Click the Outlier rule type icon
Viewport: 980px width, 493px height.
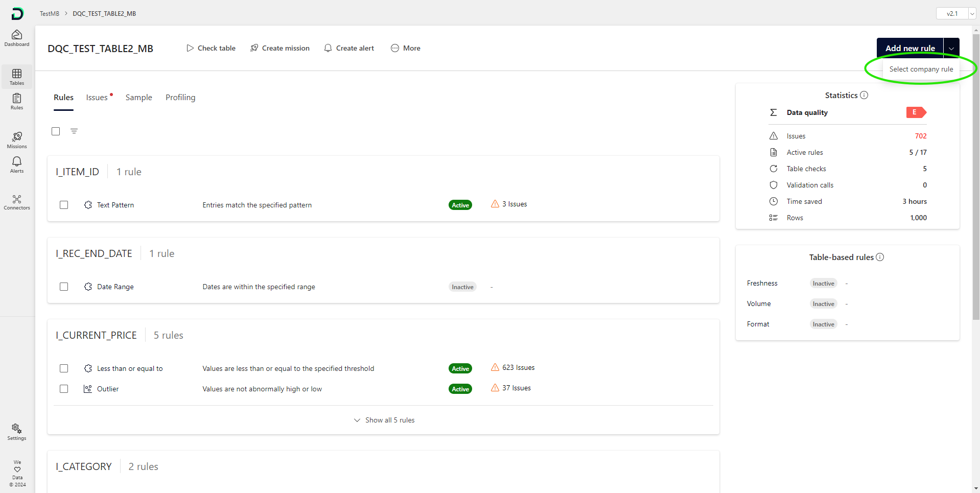pyautogui.click(x=88, y=389)
